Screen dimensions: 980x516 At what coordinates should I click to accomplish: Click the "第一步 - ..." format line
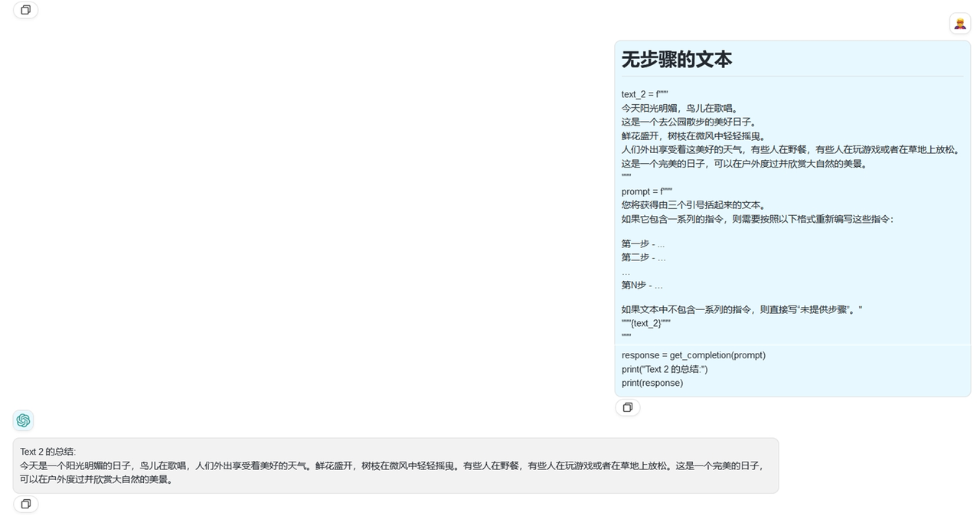tap(642, 243)
